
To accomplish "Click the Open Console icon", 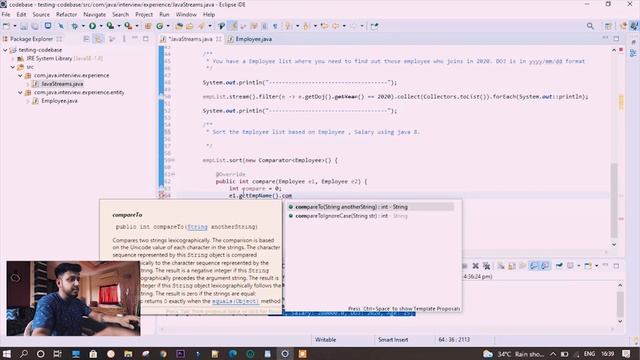I will [587, 266].
